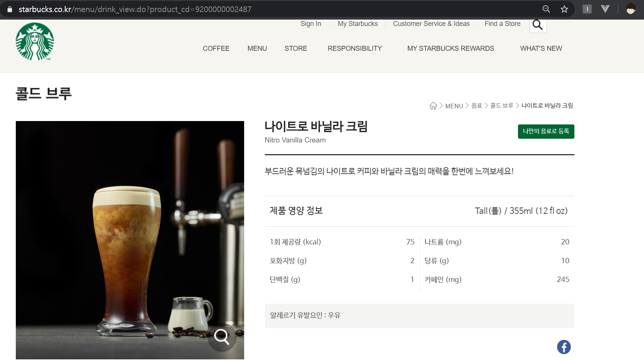This screenshot has width=644, height=362.
Task: Open the COFFEE menu
Action: (x=216, y=48)
